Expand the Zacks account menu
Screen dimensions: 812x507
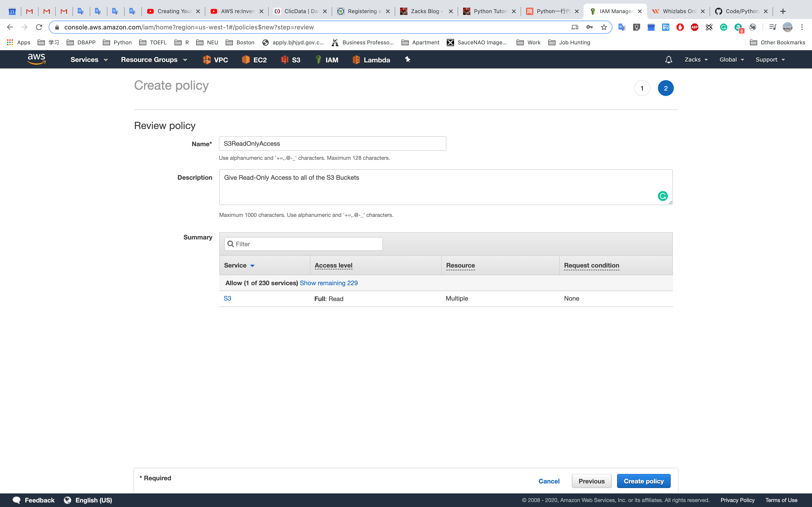tap(696, 60)
